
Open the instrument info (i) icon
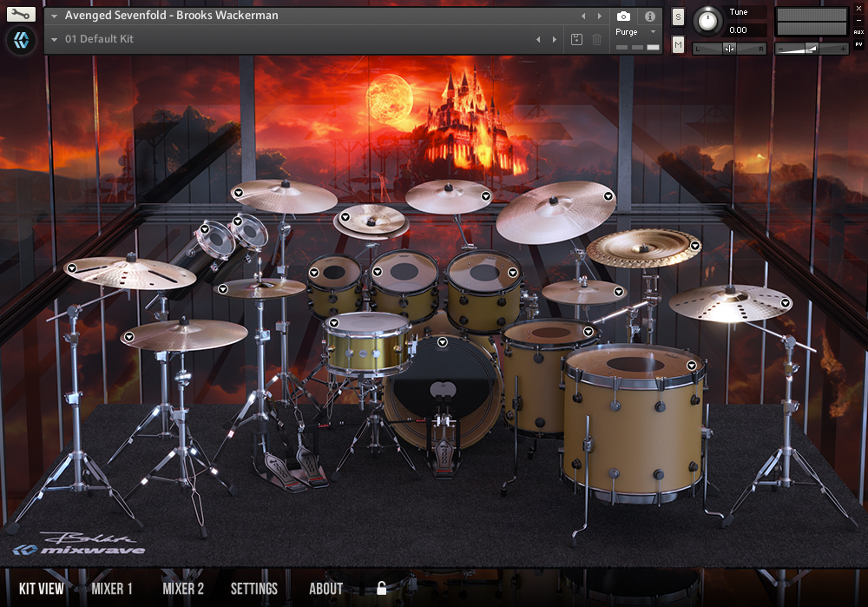(x=649, y=16)
